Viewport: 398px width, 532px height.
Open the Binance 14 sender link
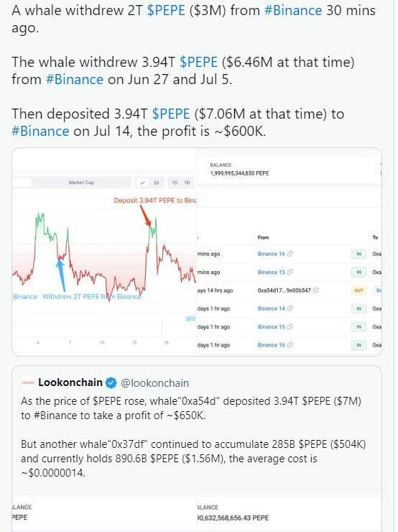(x=272, y=308)
